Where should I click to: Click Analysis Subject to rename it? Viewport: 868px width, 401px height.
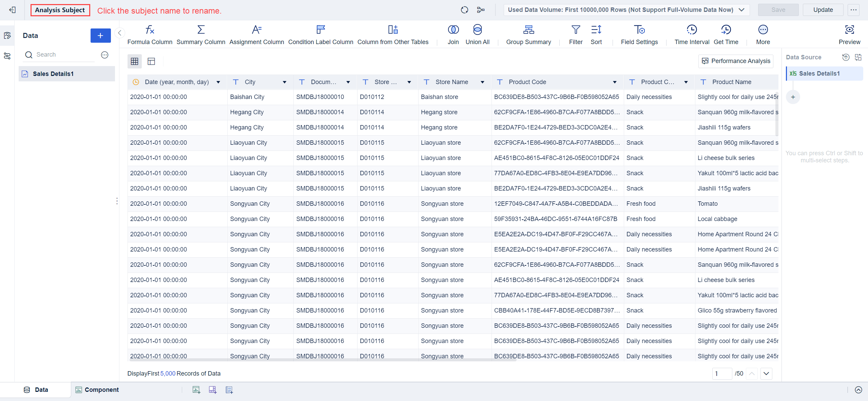(x=60, y=10)
